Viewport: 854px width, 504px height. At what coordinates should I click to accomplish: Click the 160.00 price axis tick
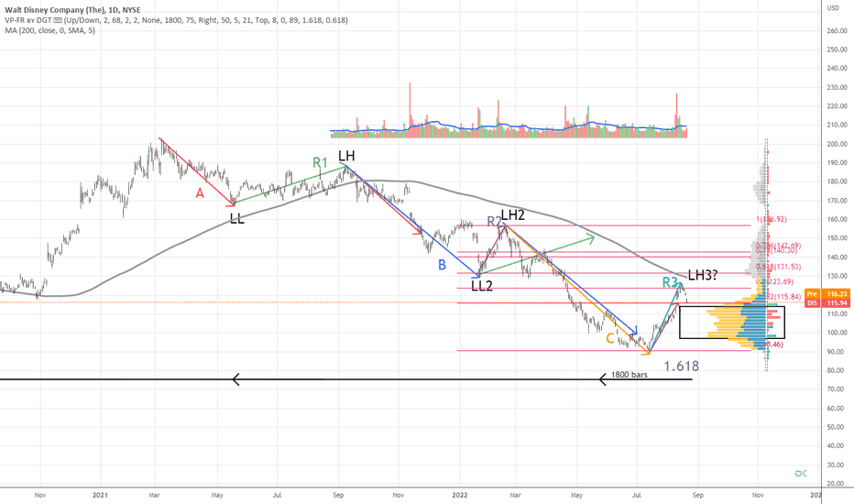tap(836, 220)
